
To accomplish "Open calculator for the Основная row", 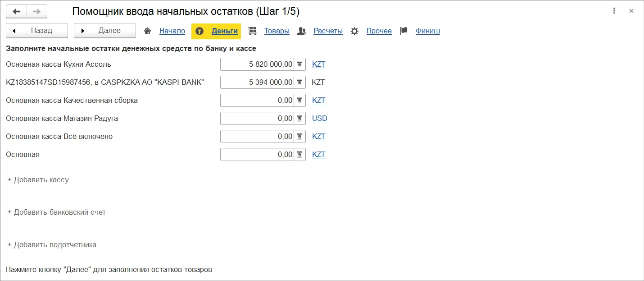I will click(299, 155).
